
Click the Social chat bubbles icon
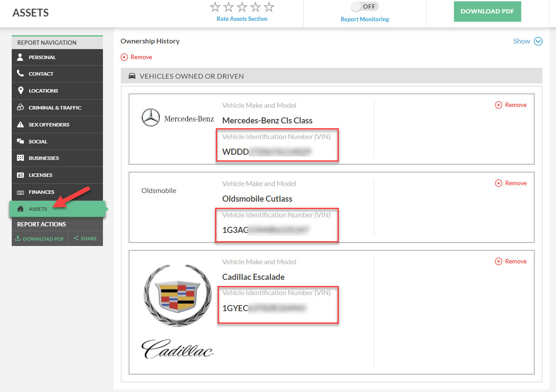click(x=20, y=141)
